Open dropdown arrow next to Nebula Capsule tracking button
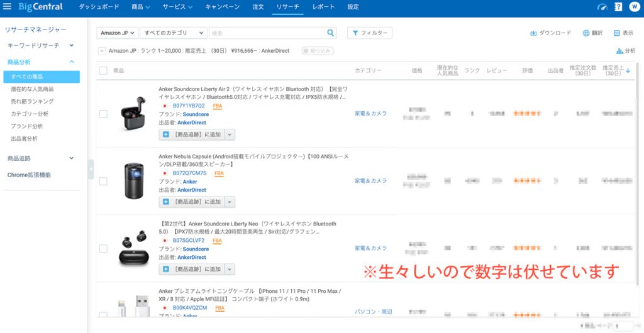The image size is (644, 333). 230,202
